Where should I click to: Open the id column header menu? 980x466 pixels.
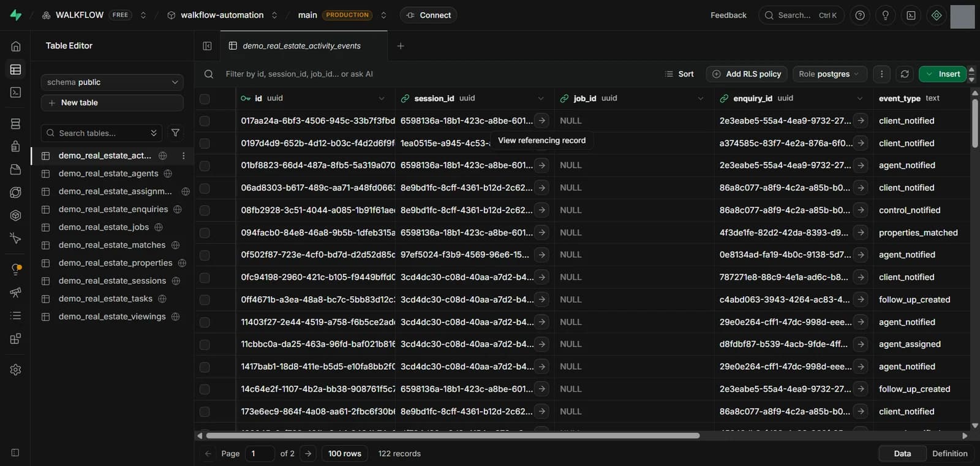coord(382,99)
